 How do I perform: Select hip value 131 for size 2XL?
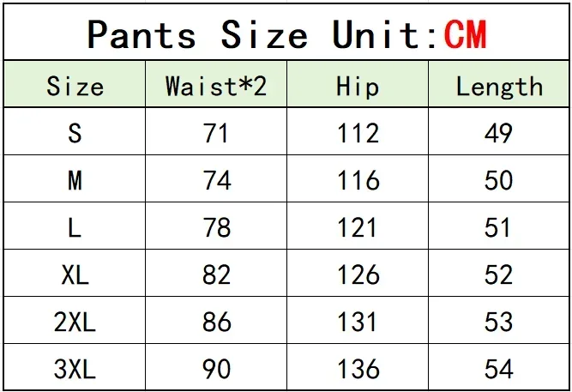tap(357, 322)
